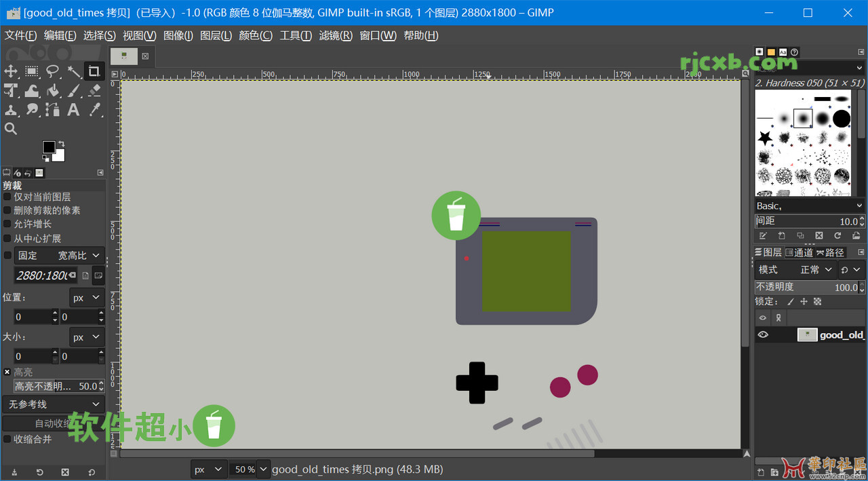Viewport: 868px width, 481px height.
Task: Select the Paintbrush tool
Action: (x=74, y=90)
